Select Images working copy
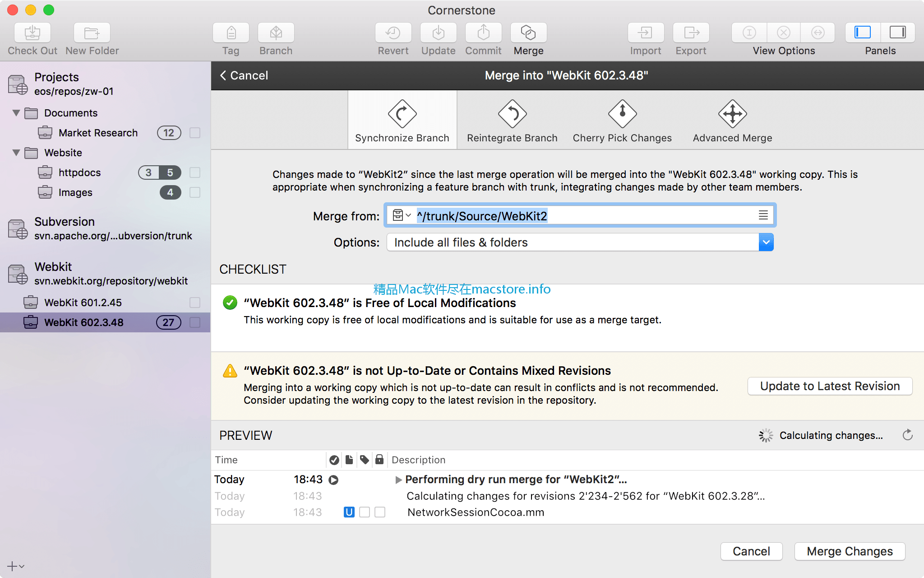The image size is (924, 578). [x=105, y=192]
